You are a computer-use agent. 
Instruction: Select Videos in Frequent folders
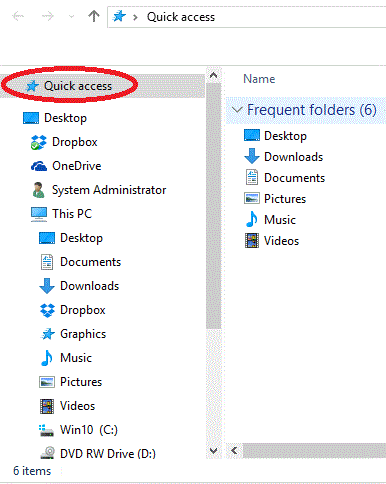(281, 241)
